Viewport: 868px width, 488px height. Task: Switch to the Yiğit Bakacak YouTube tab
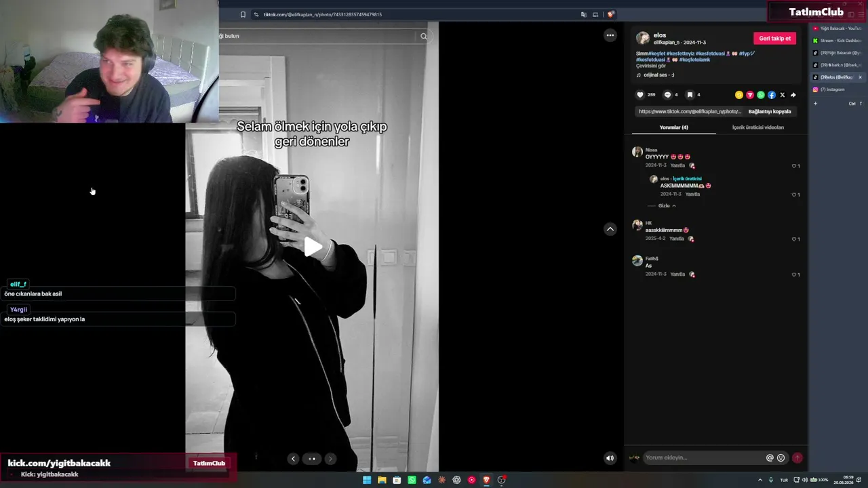coord(838,28)
